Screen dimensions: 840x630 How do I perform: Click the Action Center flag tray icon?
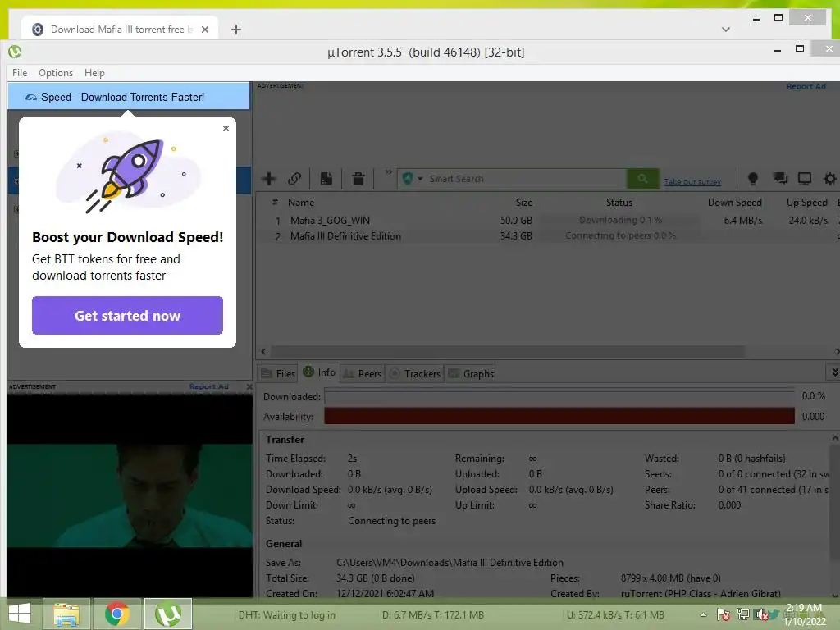coord(723,614)
